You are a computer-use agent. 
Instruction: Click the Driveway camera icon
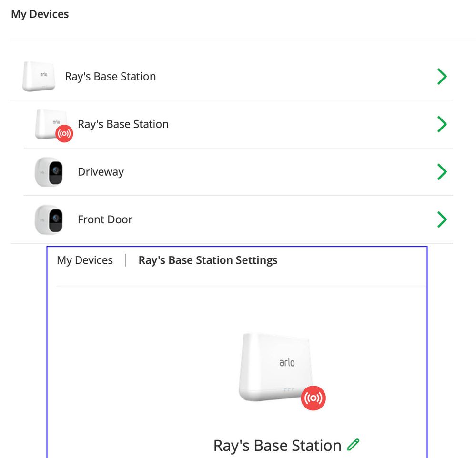(49, 172)
